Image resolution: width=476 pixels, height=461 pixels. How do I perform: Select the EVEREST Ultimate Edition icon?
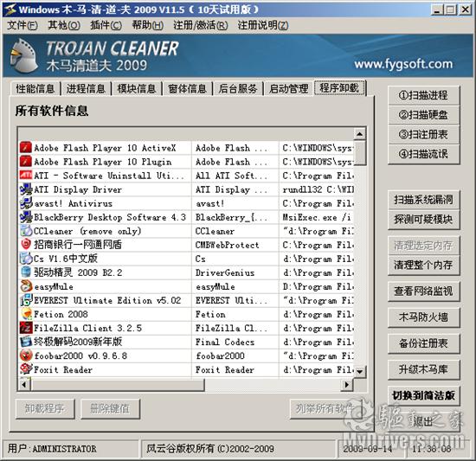pyautogui.click(x=26, y=300)
